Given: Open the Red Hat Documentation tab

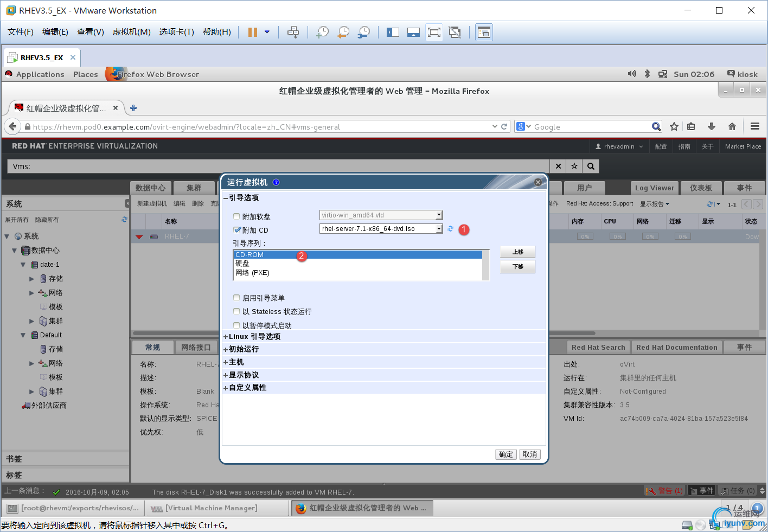Looking at the screenshot, I should 677,347.
